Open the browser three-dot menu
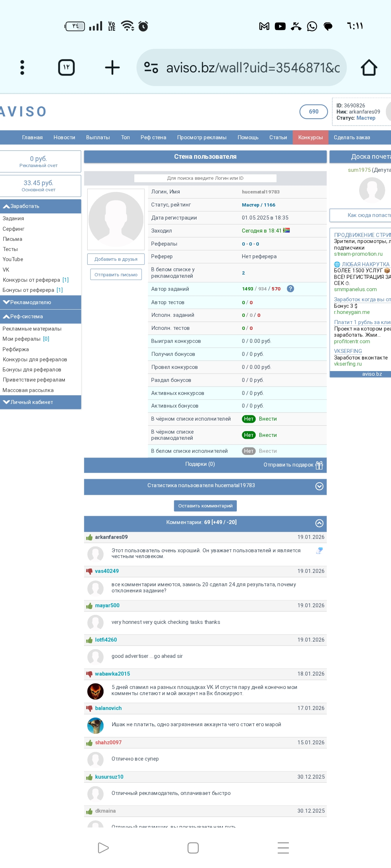 [x=22, y=68]
